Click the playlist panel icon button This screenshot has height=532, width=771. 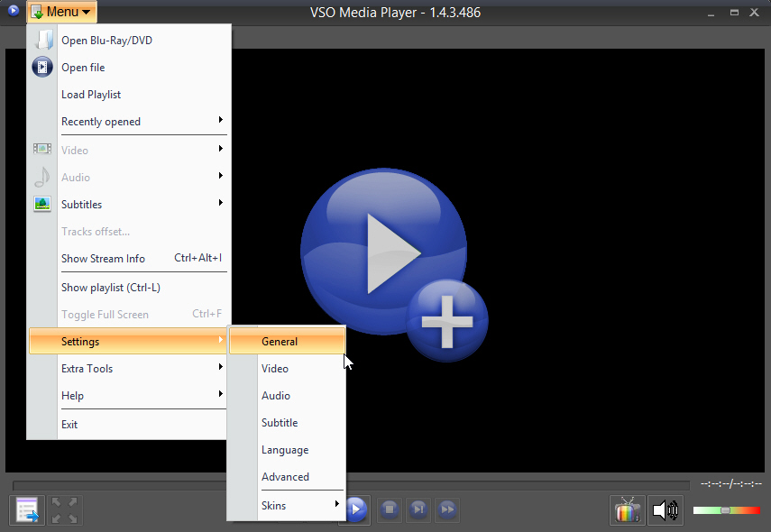(27, 510)
